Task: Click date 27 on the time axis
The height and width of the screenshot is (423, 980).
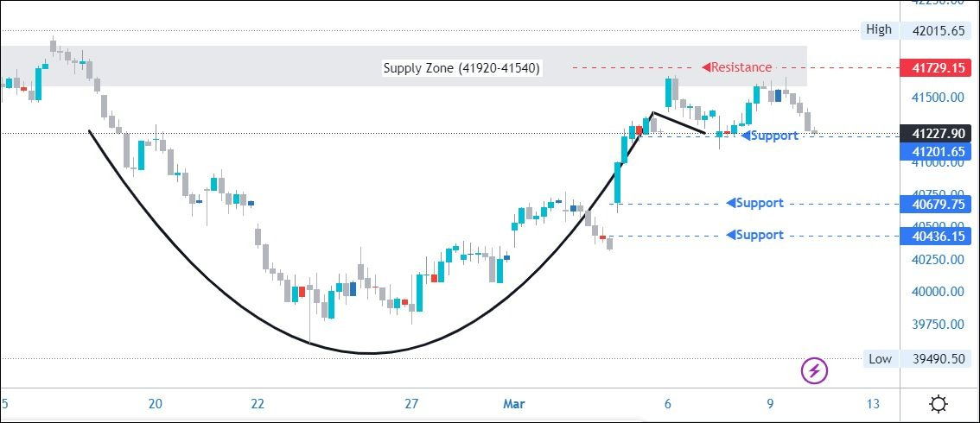Action: tap(411, 404)
